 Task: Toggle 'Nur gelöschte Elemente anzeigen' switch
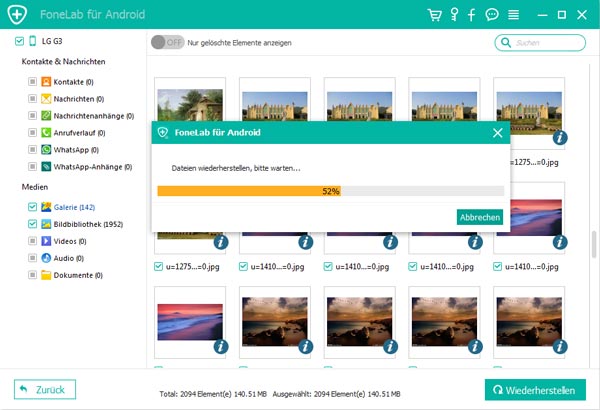tap(168, 42)
